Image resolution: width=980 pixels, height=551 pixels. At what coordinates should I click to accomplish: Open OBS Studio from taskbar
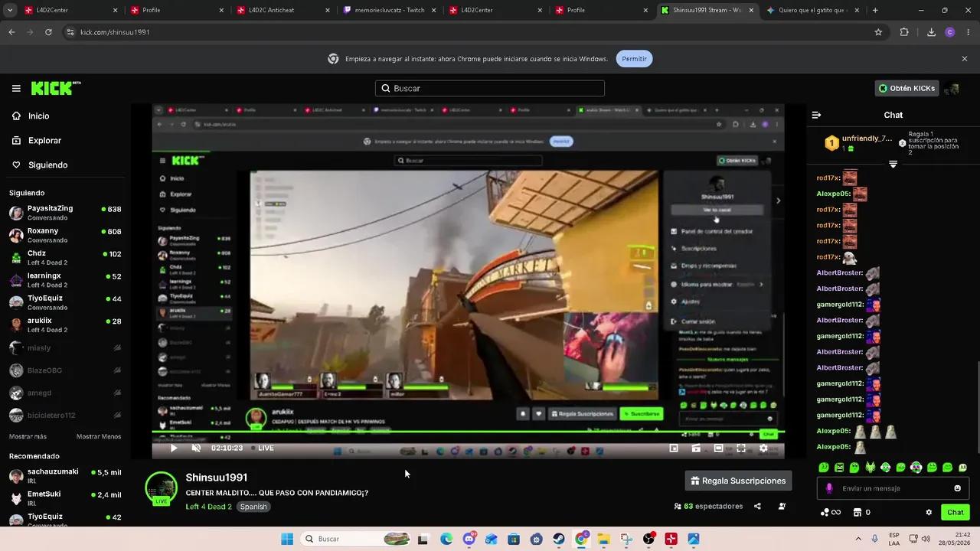[648, 540]
